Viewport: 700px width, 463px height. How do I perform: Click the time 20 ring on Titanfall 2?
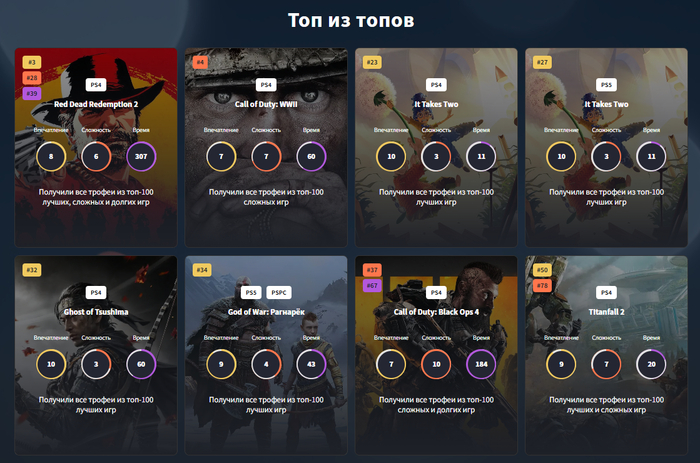click(651, 364)
